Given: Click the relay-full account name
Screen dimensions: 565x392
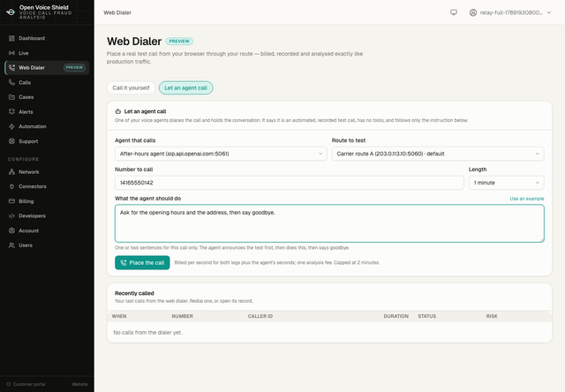Looking at the screenshot, I should 511,12.
